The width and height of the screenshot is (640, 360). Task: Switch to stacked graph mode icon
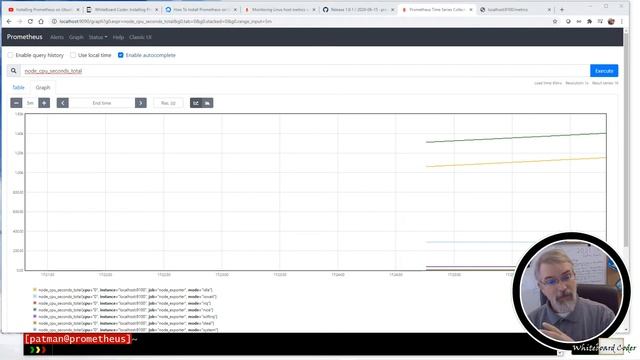[x=207, y=103]
